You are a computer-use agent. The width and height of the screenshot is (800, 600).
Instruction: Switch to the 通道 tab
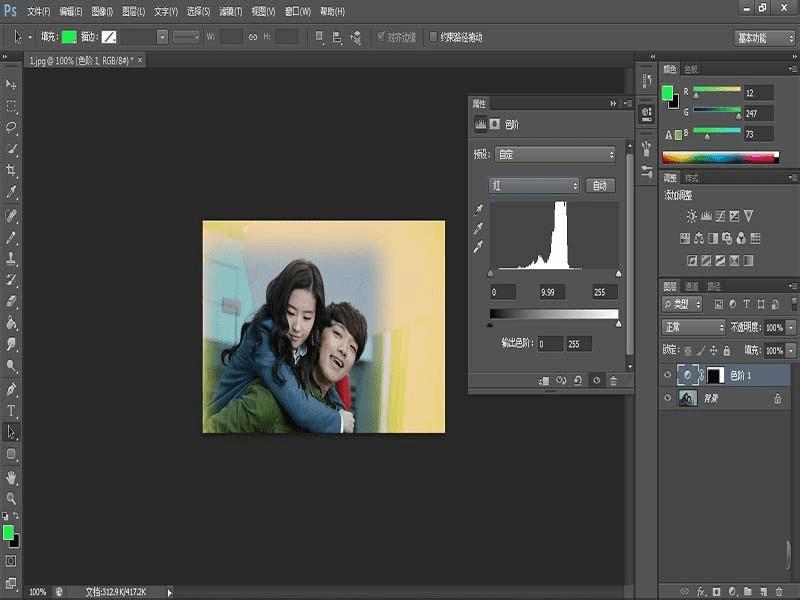point(691,286)
